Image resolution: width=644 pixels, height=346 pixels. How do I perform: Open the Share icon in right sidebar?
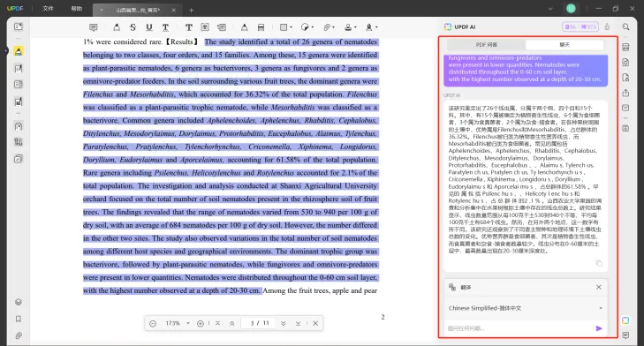point(625,94)
